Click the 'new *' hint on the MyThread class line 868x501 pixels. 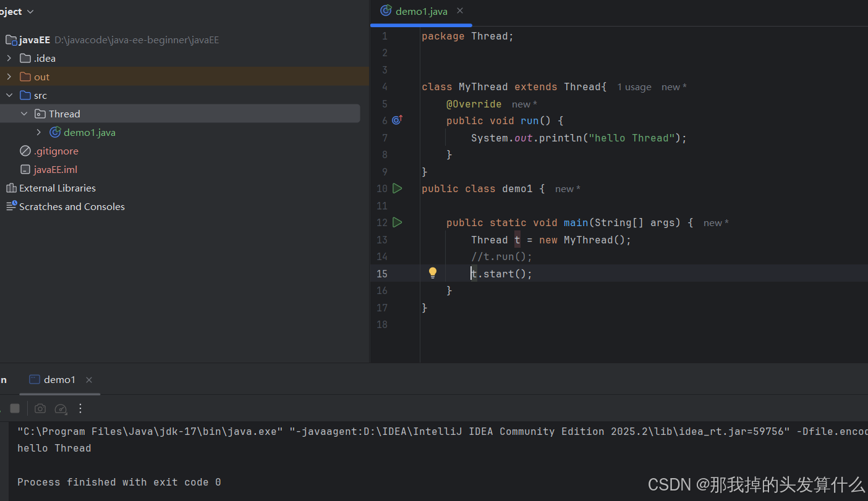coord(674,87)
